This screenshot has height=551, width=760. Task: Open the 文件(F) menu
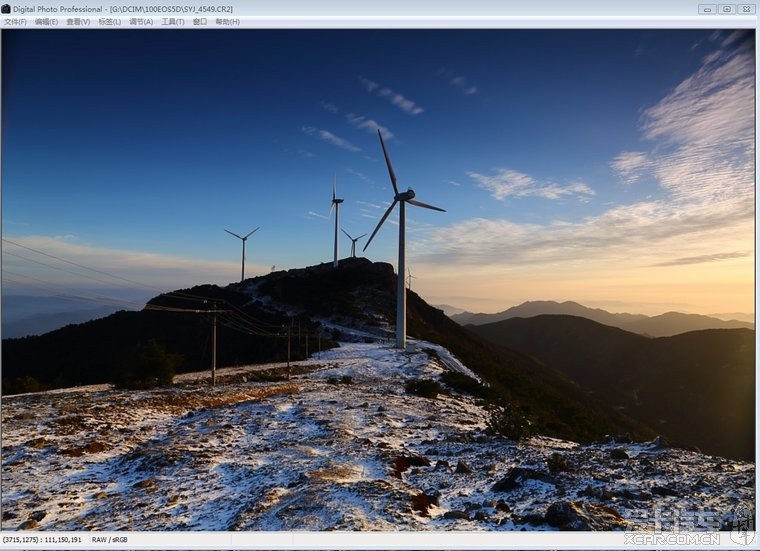point(15,22)
